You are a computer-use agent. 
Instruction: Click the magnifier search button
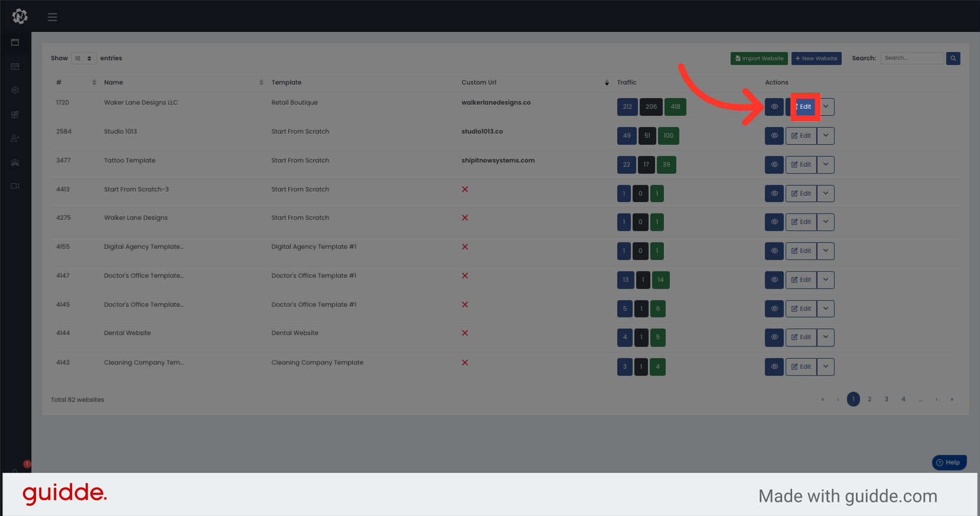point(953,59)
